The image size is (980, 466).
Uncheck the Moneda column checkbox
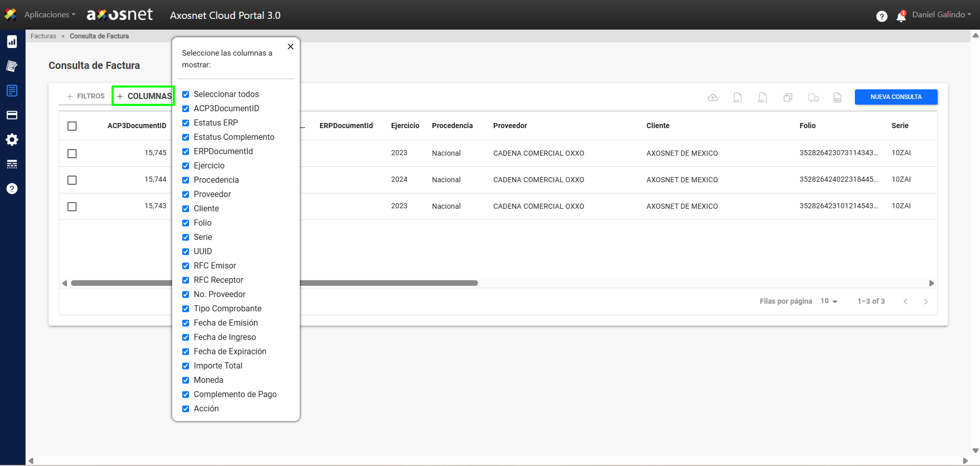(186, 380)
